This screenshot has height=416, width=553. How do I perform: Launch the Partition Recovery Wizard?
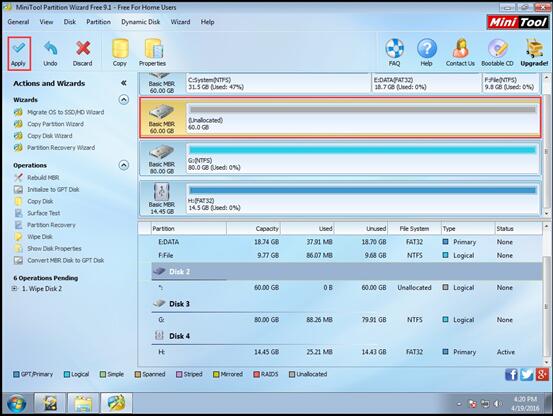[61, 148]
